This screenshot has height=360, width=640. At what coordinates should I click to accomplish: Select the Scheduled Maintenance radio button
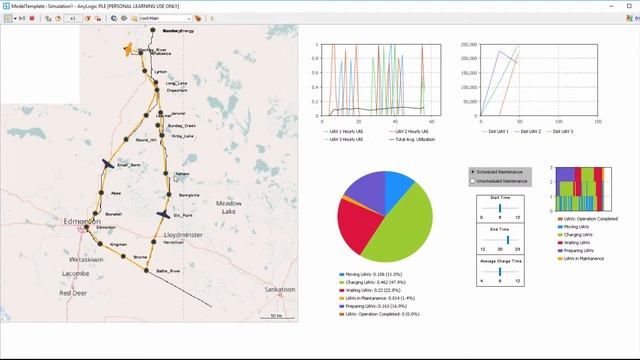pyautogui.click(x=473, y=172)
